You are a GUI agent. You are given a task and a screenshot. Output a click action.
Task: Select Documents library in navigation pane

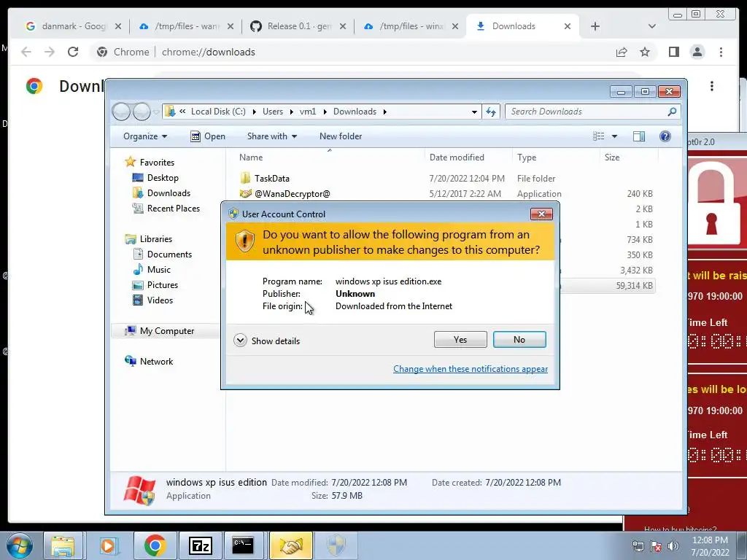tap(169, 254)
